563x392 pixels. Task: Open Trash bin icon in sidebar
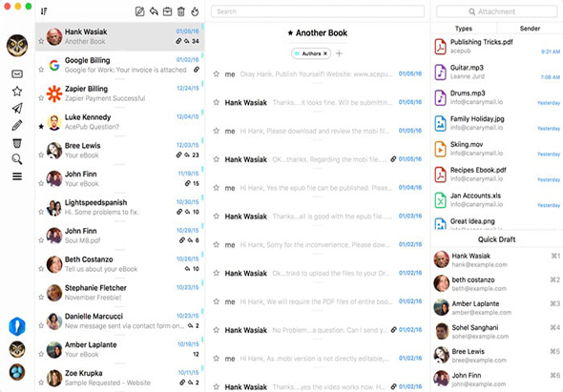(x=17, y=143)
